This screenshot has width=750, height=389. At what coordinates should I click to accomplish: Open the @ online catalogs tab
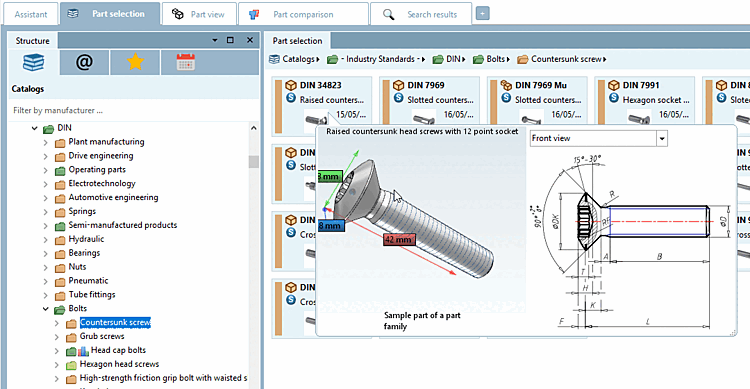(x=84, y=62)
